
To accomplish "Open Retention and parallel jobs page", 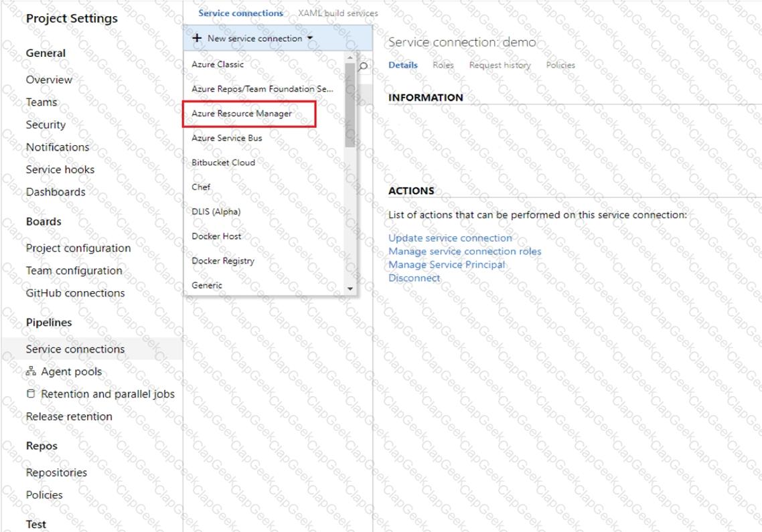I will pos(108,394).
